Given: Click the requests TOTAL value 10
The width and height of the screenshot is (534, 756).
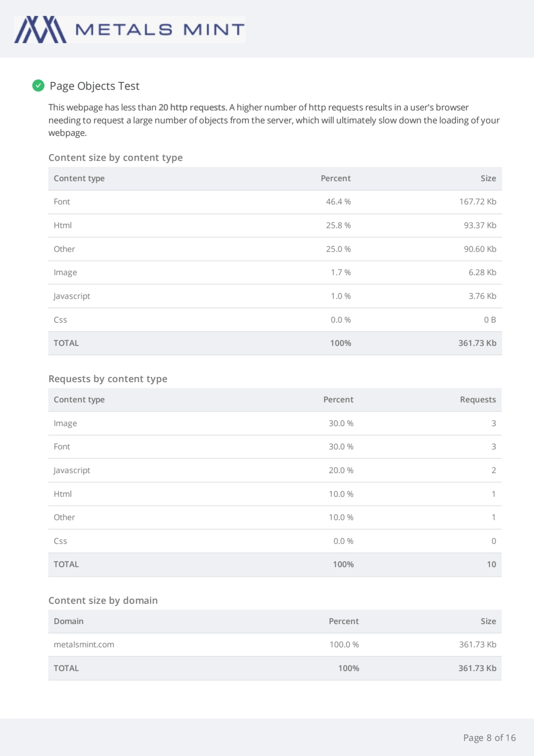Looking at the screenshot, I should click(491, 565).
